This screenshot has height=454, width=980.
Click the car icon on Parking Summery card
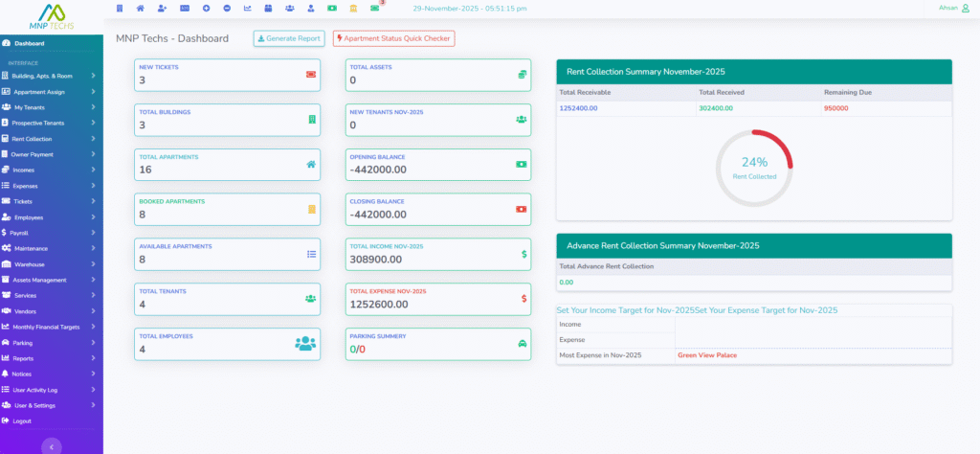coord(522,343)
